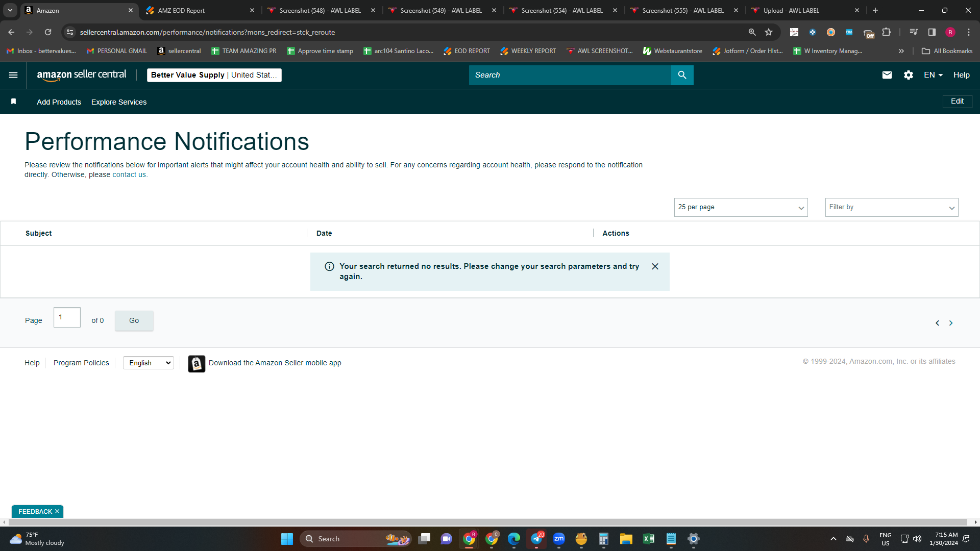Click the amazon seller central logo

pos(82,75)
